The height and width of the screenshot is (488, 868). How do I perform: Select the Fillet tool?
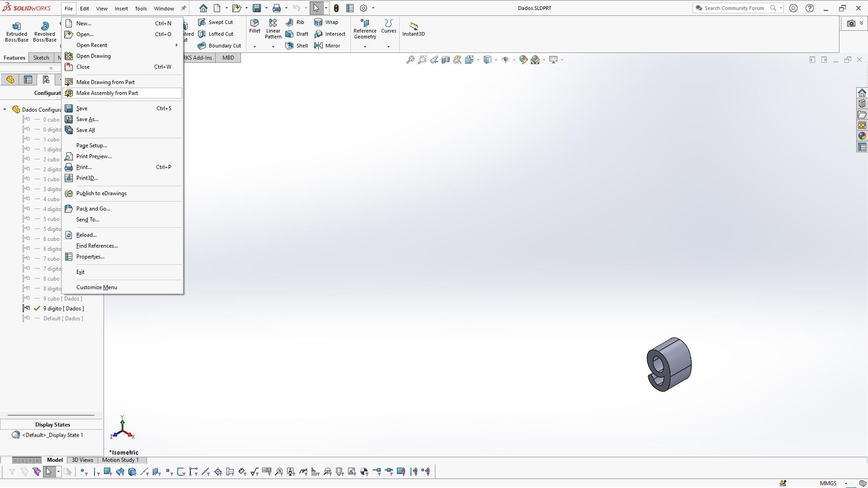coord(255,26)
